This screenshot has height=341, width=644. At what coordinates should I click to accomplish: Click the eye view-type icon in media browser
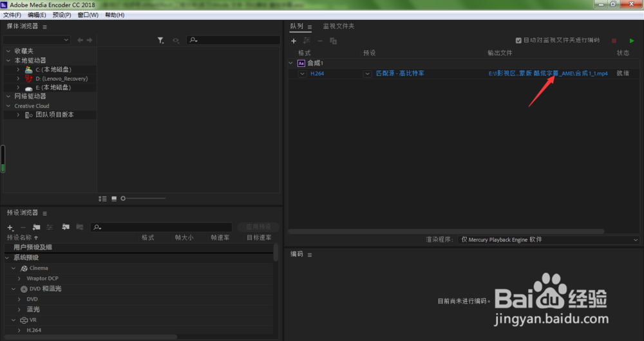(x=176, y=41)
